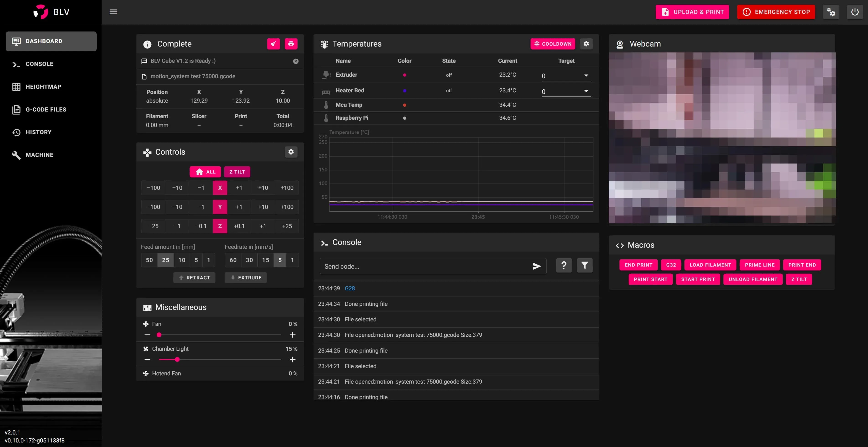Click the Fan speed slider
Image resolution: width=868 pixels, height=447 pixels.
(220, 335)
